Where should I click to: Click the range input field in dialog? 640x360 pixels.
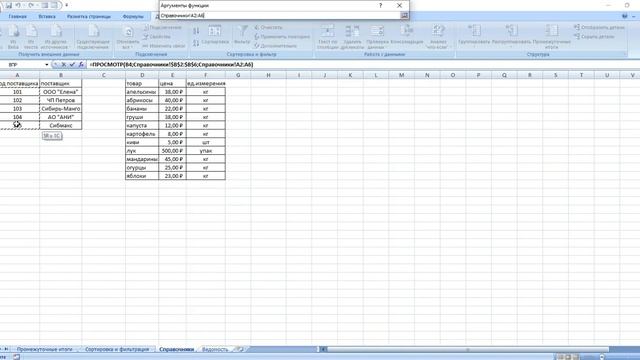pos(280,16)
